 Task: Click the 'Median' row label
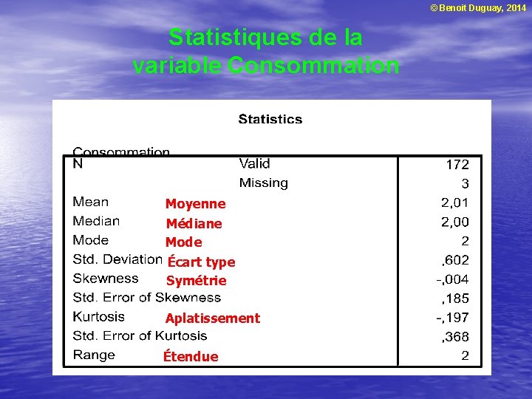click(x=96, y=221)
